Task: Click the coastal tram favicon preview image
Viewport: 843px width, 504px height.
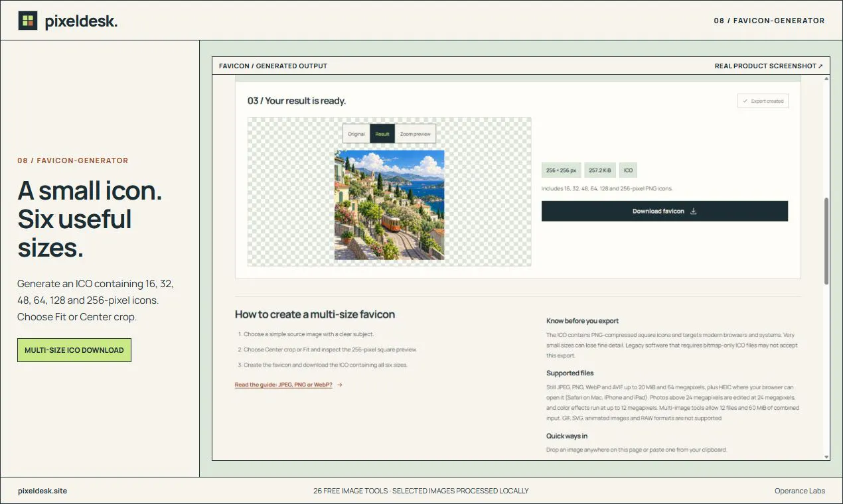Action: [x=389, y=205]
